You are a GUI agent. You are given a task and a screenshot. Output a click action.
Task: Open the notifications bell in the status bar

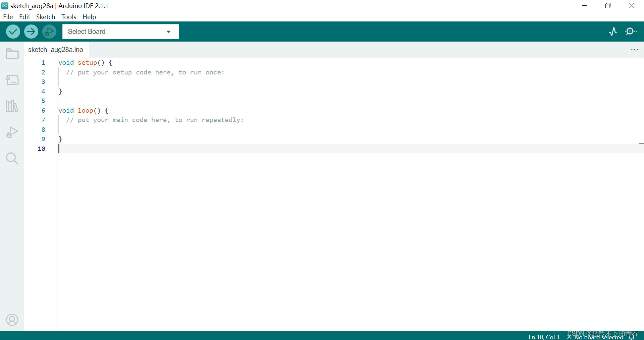[x=632, y=337]
